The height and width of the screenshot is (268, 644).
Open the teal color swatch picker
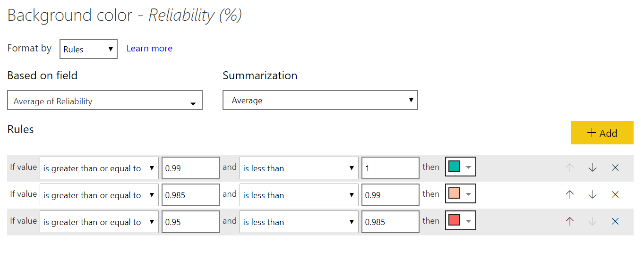coord(460,167)
